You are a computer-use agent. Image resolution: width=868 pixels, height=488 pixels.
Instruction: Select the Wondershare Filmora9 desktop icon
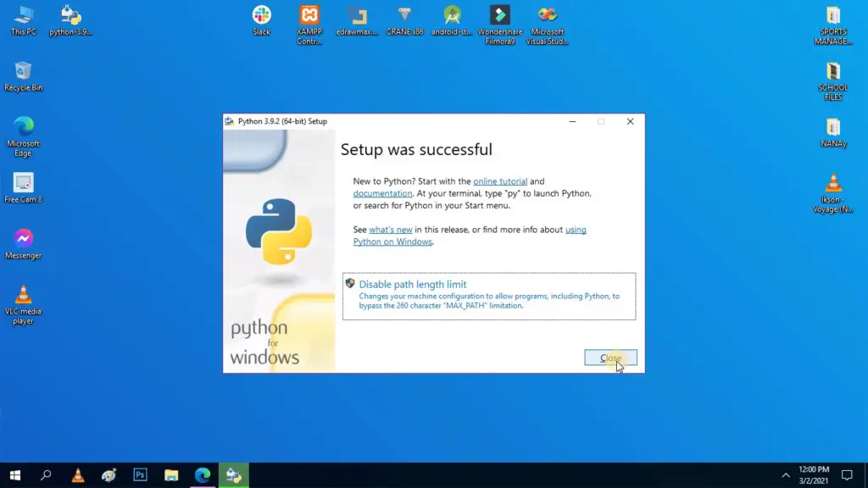(500, 25)
